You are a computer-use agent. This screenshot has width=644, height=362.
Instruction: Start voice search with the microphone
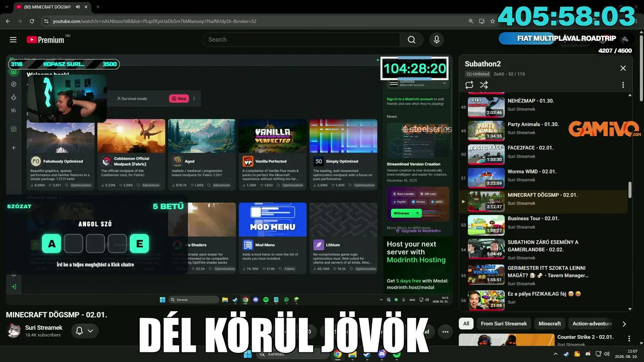(436, 40)
